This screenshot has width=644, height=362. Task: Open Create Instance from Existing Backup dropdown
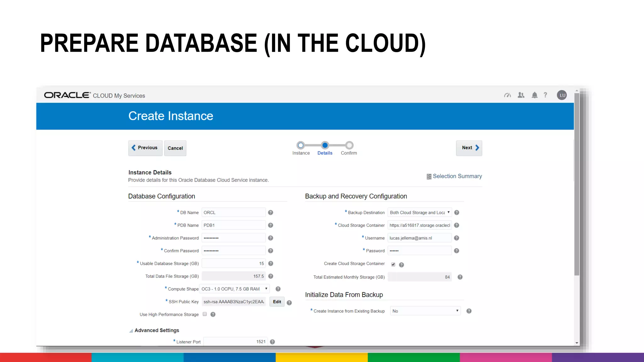coord(425,311)
